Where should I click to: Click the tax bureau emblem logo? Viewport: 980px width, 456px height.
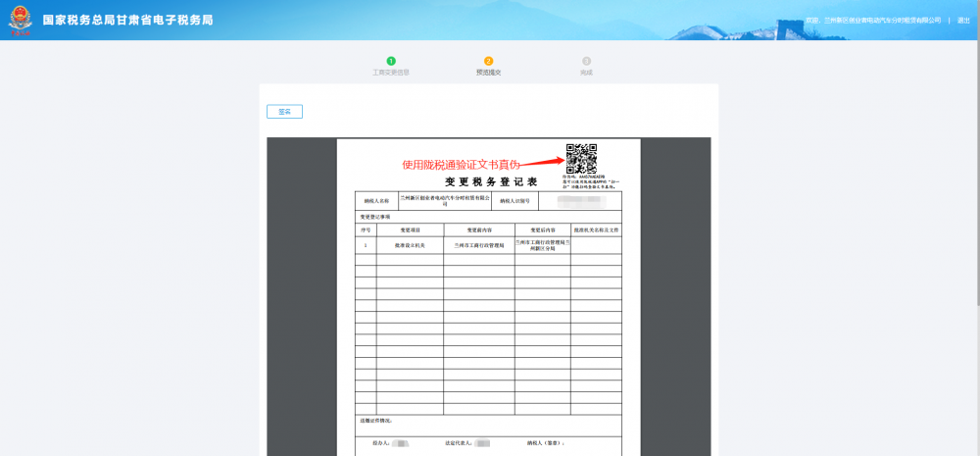[x=20, y=21]
